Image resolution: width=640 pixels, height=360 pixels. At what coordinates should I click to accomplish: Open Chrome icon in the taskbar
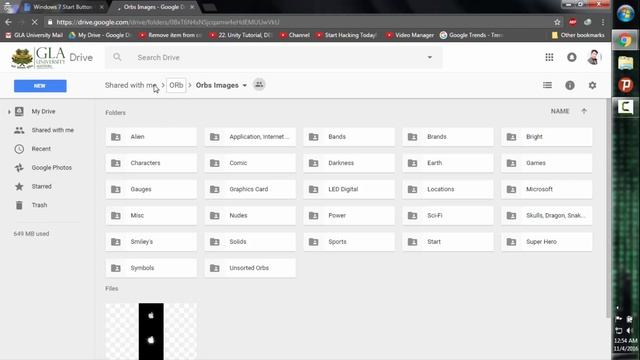tap(625, 40)
